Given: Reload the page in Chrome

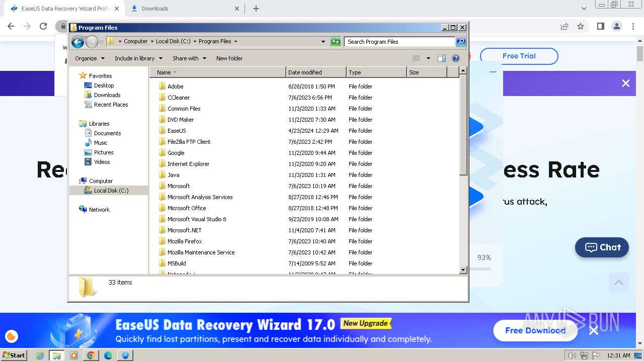Looking at the screenshot, I should pos(43,26).
